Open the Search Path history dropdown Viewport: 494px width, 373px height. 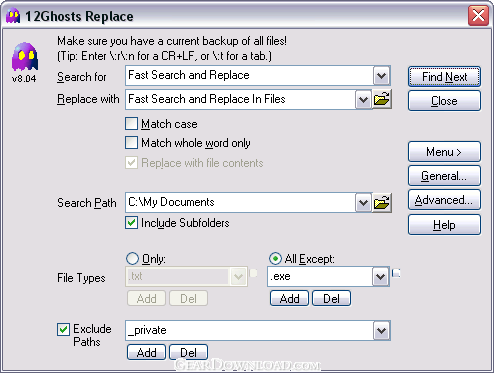coord(363,202)
